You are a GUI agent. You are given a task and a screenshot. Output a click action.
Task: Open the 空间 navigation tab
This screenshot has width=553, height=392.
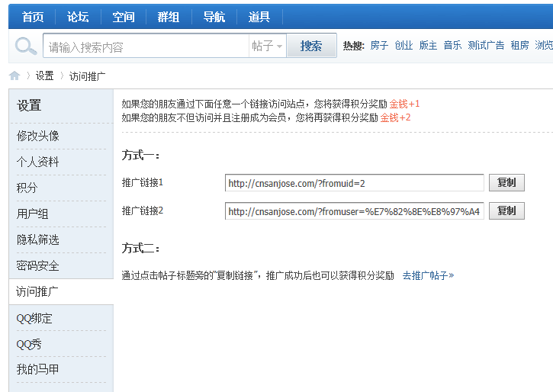(124, 17)
